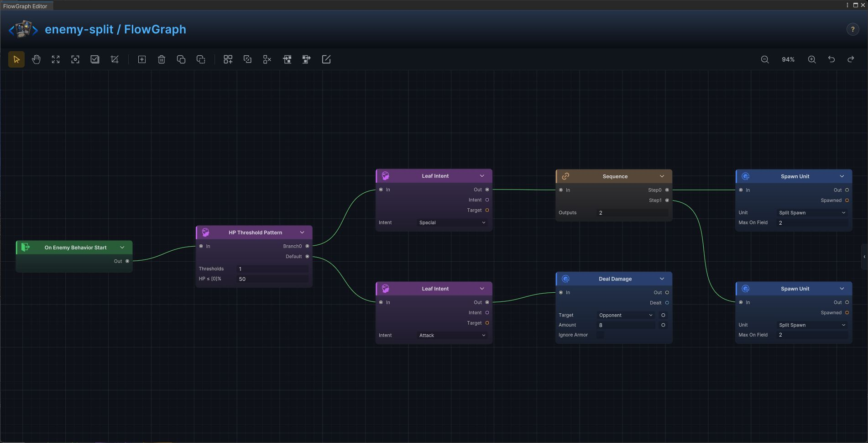Screen dimensions: 868x443
Task: Zoom in with magnifier plus
Action: tap(812, 59)
